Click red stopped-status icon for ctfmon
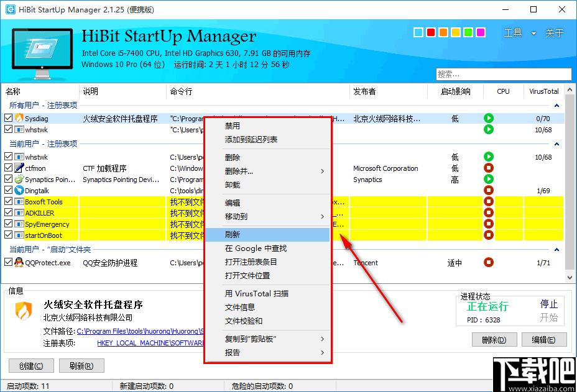577x392 pixels. (488, 168)
